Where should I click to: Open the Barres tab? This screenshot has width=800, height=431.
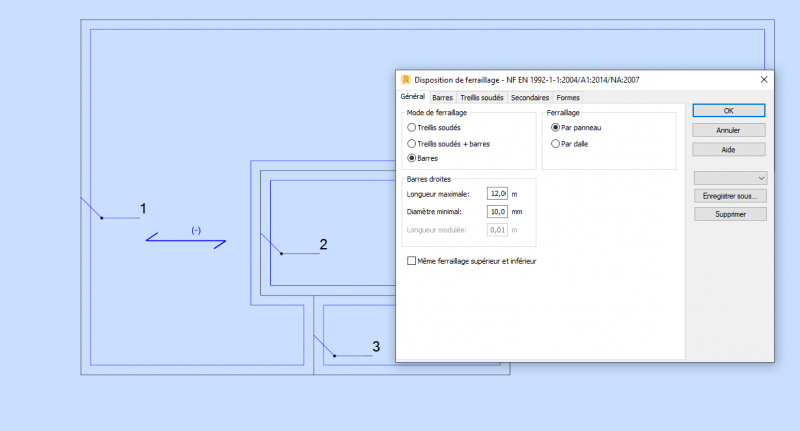442,97
